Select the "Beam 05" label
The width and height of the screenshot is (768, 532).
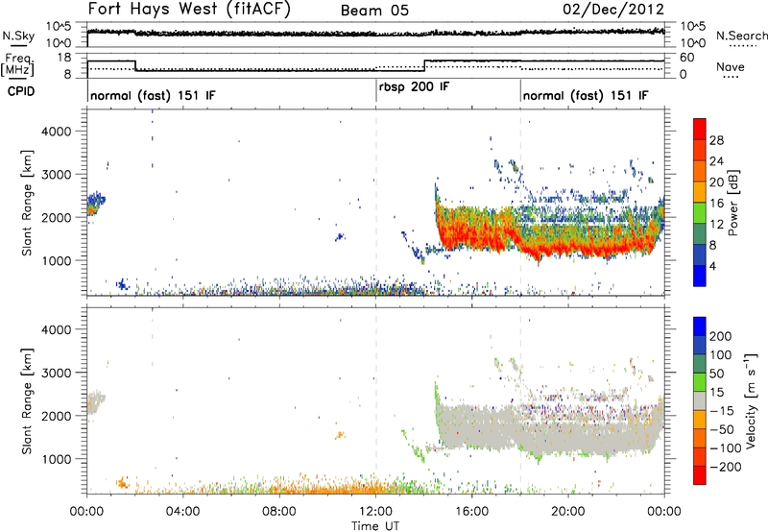point(374,11)
